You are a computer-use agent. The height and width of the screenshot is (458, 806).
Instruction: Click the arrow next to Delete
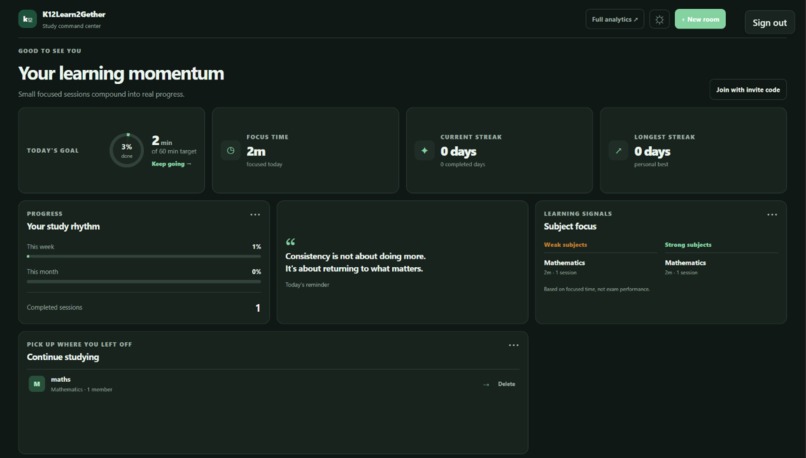pyautogui.click(x=486, y=384)
